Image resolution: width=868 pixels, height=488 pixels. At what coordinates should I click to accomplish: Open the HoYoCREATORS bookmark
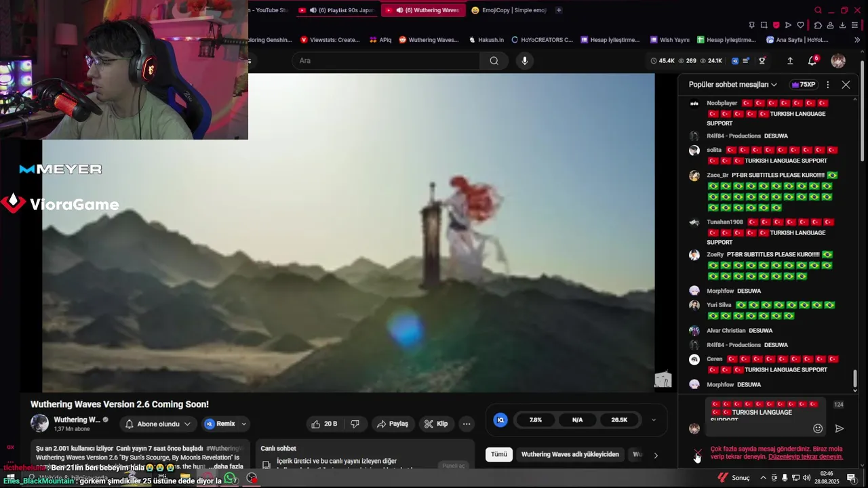click(x=542, y=40)
